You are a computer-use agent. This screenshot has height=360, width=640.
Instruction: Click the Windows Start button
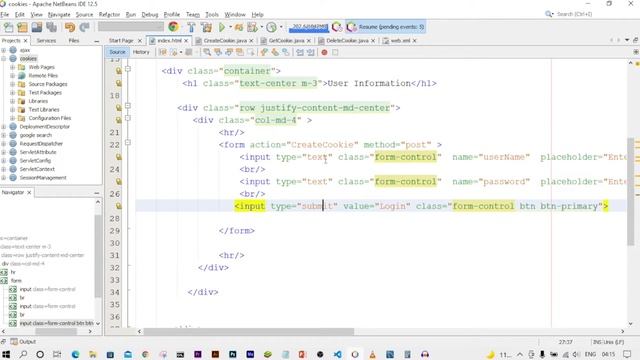[6, 354]
